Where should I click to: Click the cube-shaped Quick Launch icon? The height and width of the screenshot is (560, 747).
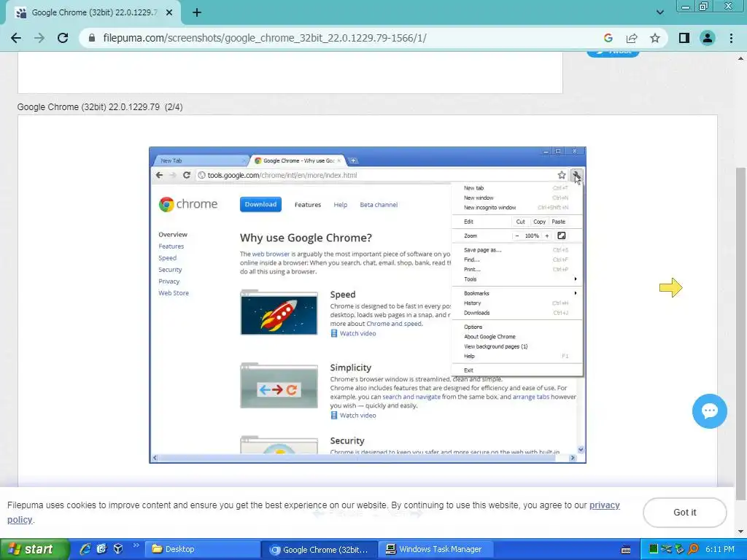[118, 549]
